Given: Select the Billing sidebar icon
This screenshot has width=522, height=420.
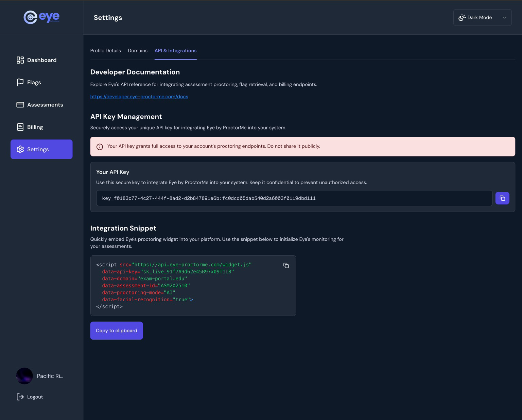Looking at the screenshot, I should click(20, 127).
